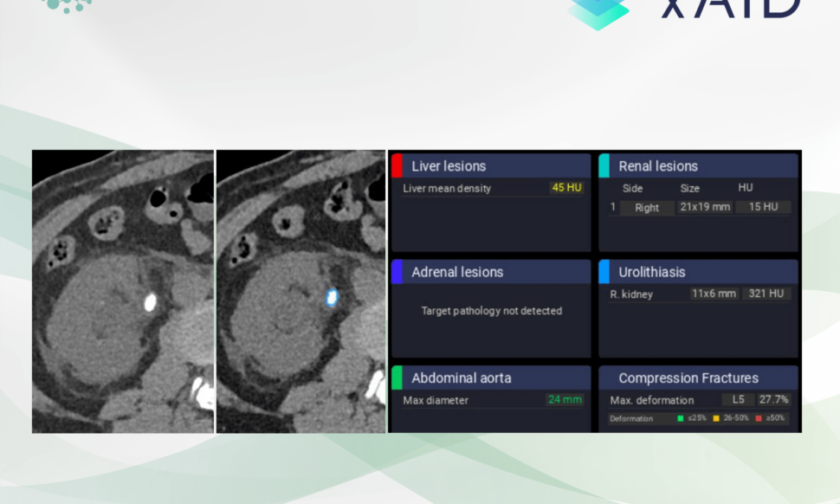
Task: Select the '15 HU' renal lesion value
Action: (764, 207)
